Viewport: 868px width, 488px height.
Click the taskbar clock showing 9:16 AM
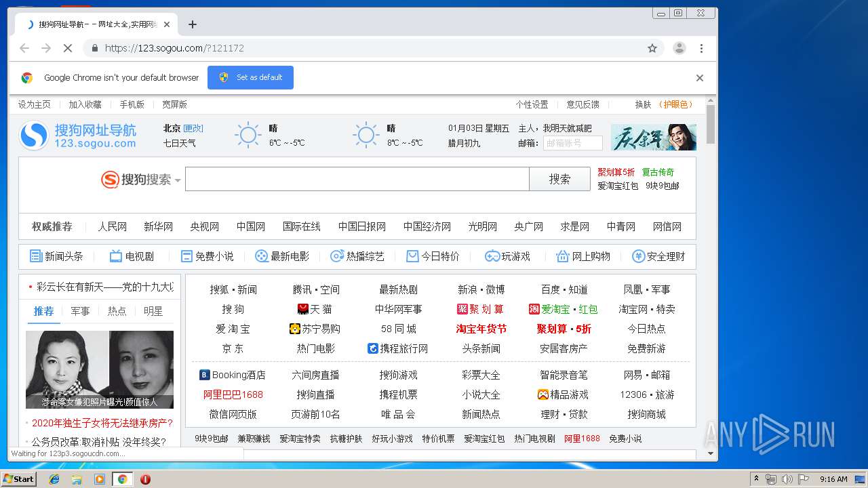point(833,479)
